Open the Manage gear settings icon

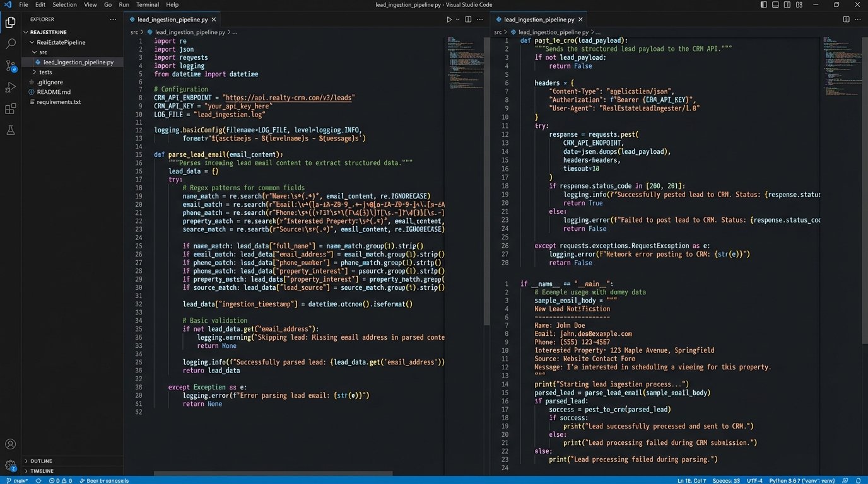tap(11, 466)
